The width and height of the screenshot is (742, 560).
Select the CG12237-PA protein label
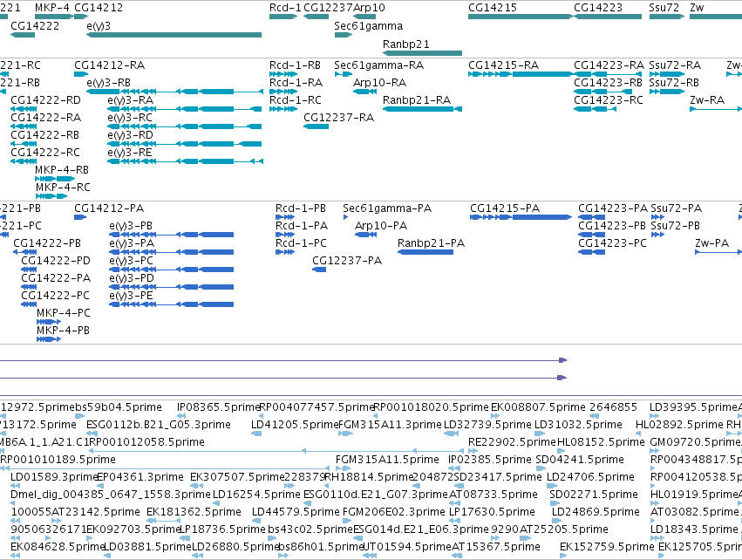(347, 261)
